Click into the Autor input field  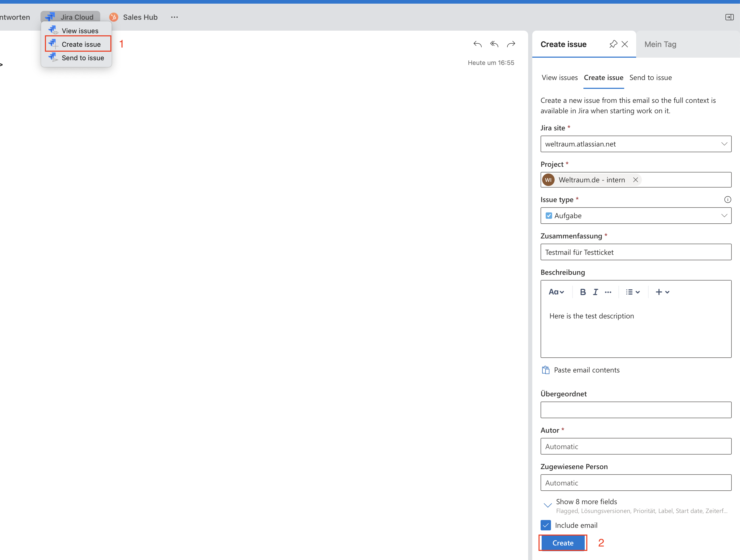pos(636,446)
